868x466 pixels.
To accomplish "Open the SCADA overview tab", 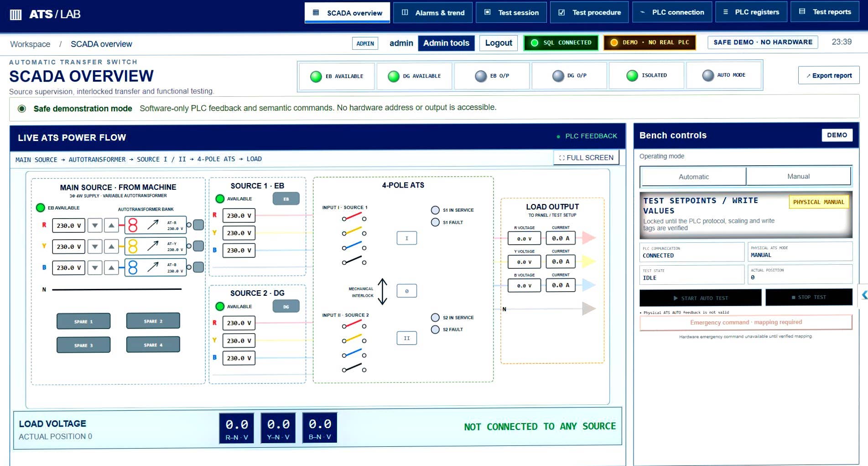I will [x=347, y=13].
